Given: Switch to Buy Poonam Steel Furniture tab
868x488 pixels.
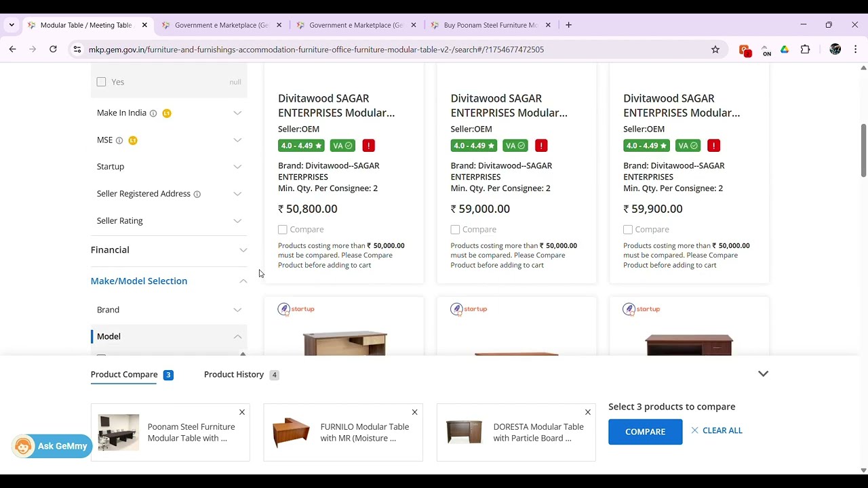Looking at the screenshot, I should pyautogui.click(x=490, y=25).
